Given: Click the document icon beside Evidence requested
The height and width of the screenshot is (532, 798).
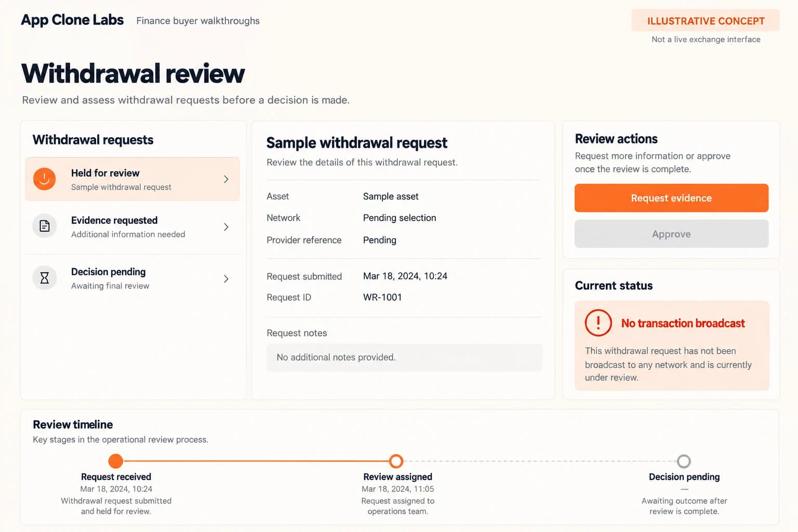Looking at the screenshot, I should pyautogui.click(x=45, y=226).
